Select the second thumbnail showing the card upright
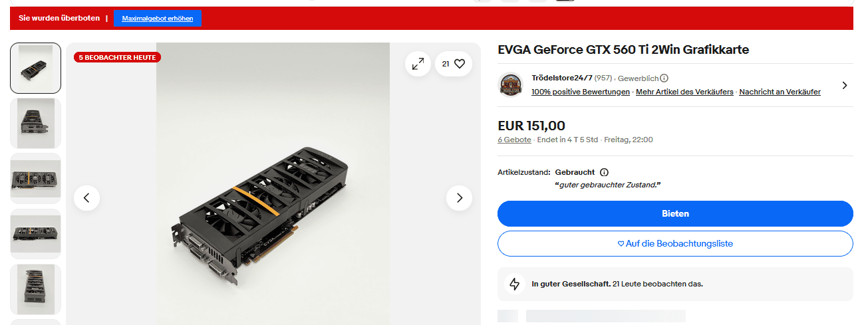This screenshot has height=325, width=868. [x=36, y=124]
